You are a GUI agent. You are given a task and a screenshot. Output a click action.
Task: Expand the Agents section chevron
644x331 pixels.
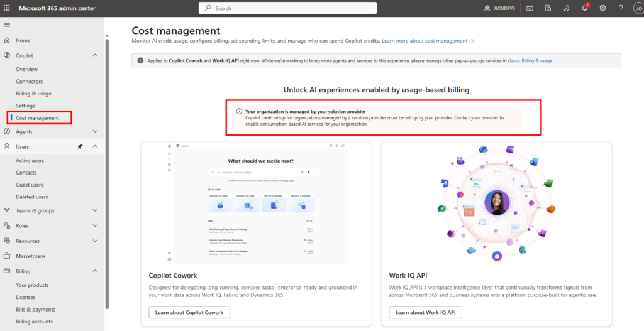pyautogui.click(x=96, y=131)
